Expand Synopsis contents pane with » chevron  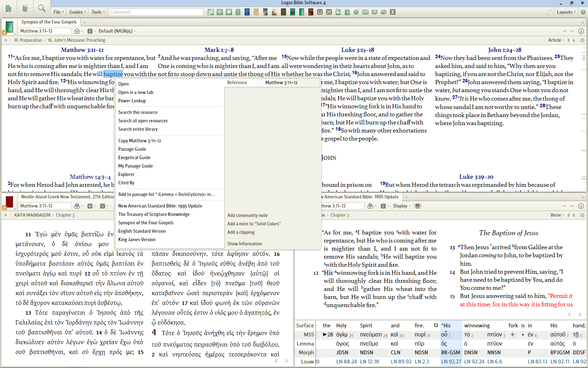coord(6,40)
